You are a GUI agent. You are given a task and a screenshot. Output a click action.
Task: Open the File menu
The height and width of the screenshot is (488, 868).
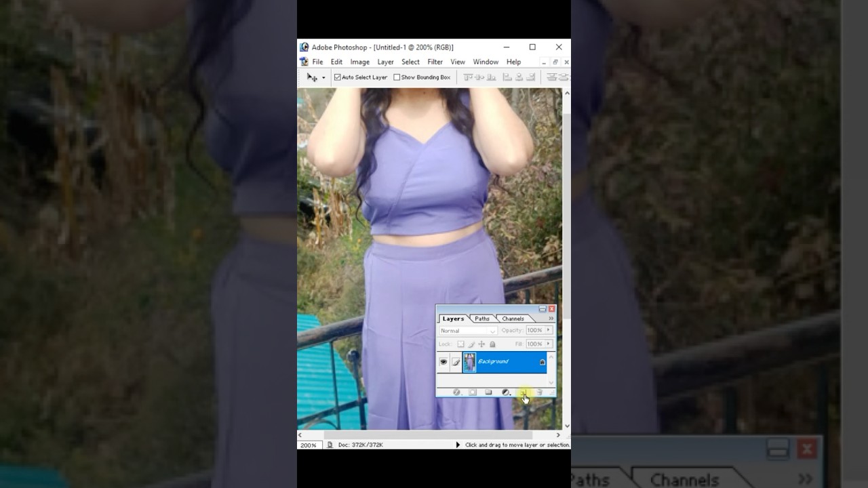click(317, 62)
